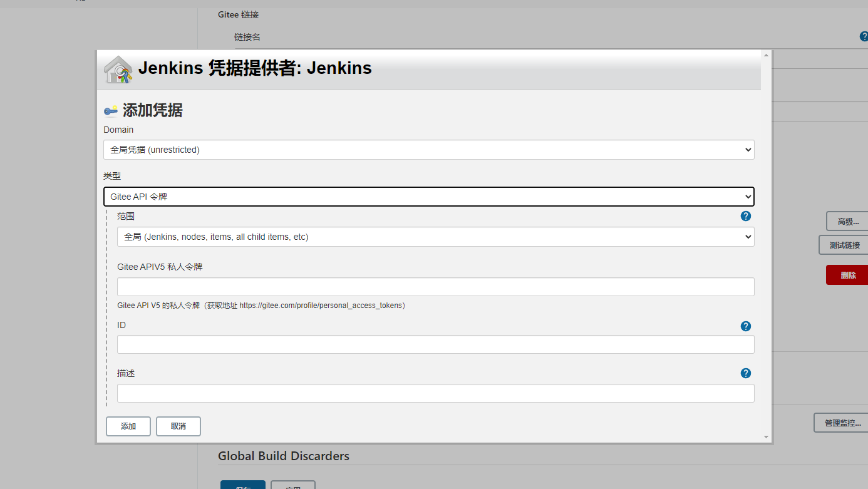Open help icon for the ID field
Screen dimensions: 868x489
tap(745, 326)
